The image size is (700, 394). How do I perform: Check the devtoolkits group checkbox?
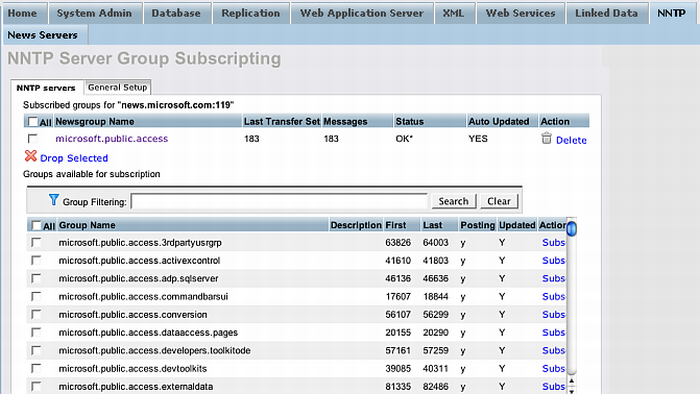point(36,369)
